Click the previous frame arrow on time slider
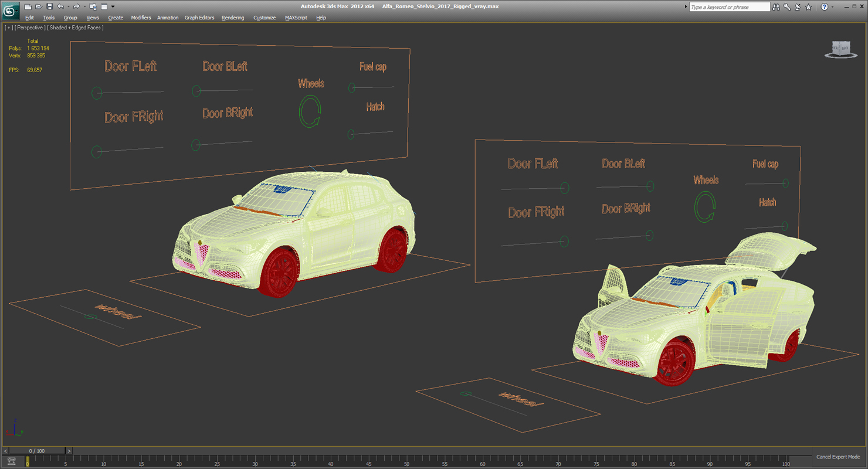 [6, 451]
